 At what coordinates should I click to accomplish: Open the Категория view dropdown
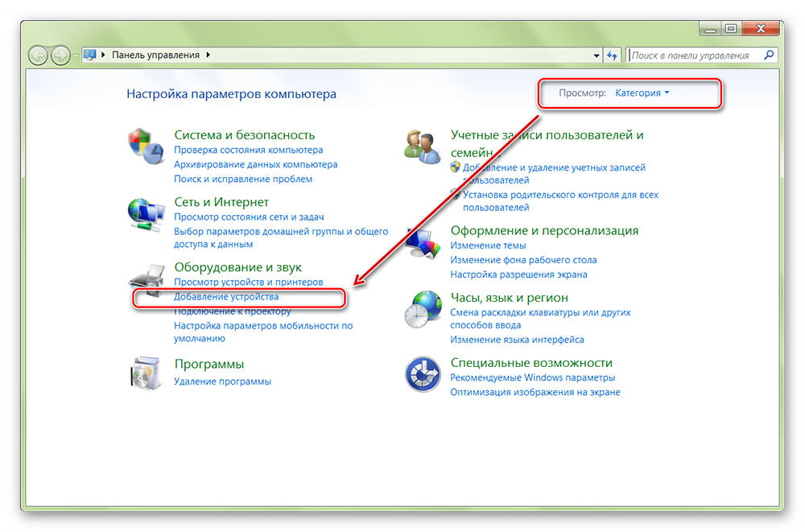[x=642, y=93]
